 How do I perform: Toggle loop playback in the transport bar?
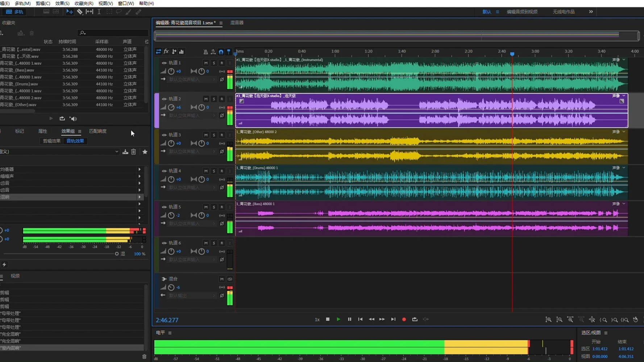[x=415, y=319]
